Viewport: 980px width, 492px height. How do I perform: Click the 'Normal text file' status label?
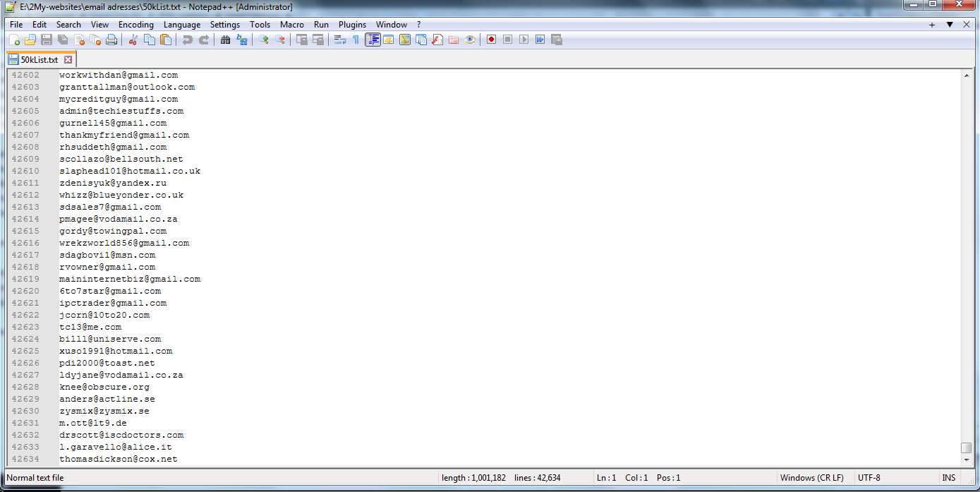coord(35,478)
